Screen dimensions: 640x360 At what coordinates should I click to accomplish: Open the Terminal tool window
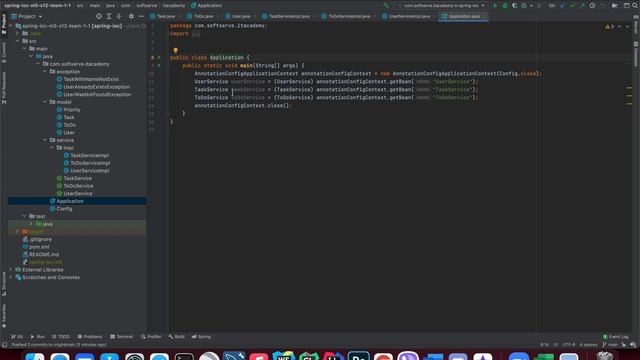122,337
